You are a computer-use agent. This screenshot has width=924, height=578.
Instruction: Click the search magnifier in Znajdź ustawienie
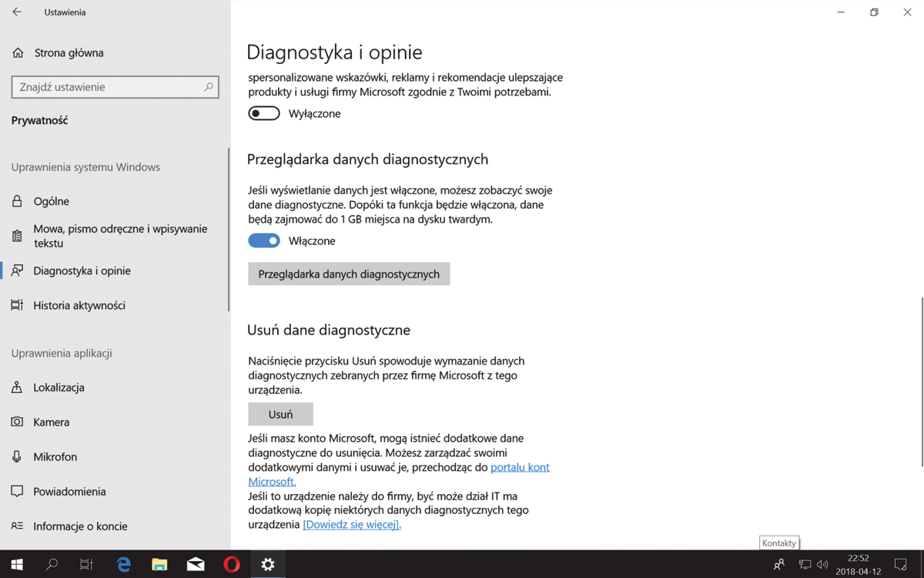click(208, 87)
